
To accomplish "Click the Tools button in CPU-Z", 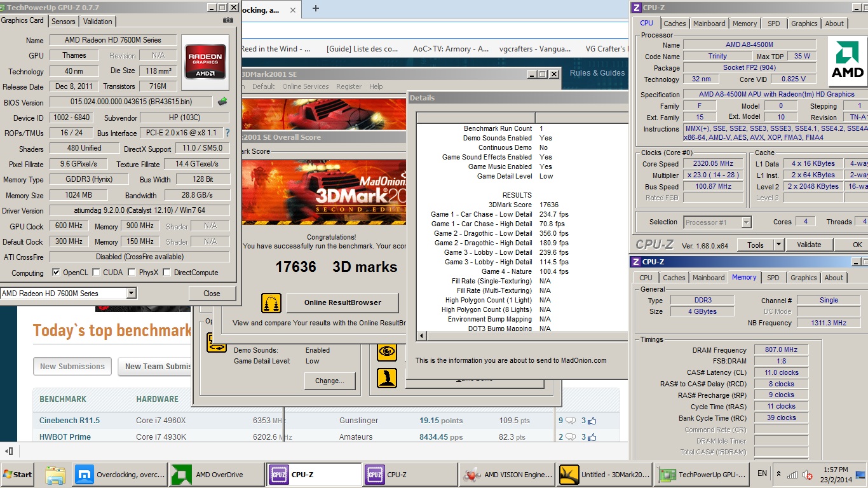I will click(756, 245).
